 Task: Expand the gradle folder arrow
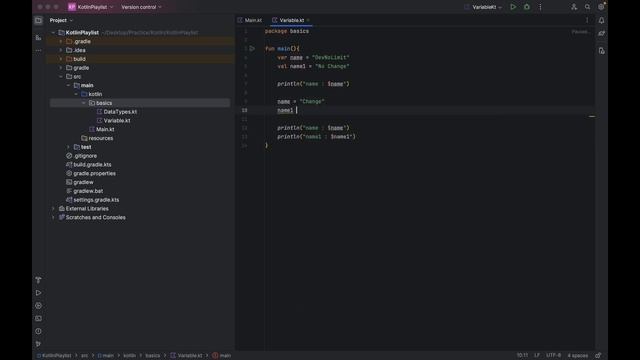[x=61, y=68]
